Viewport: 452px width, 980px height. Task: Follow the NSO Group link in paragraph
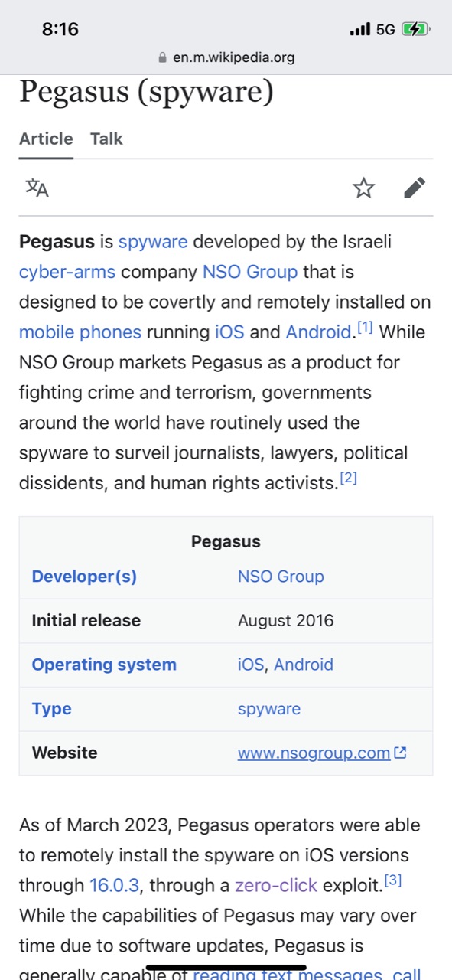click(250, 272)
